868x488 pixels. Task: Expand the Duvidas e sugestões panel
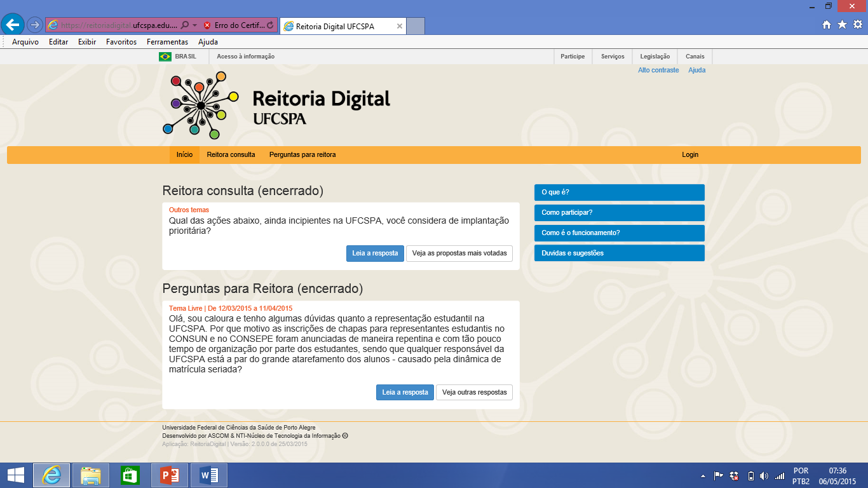620,253
